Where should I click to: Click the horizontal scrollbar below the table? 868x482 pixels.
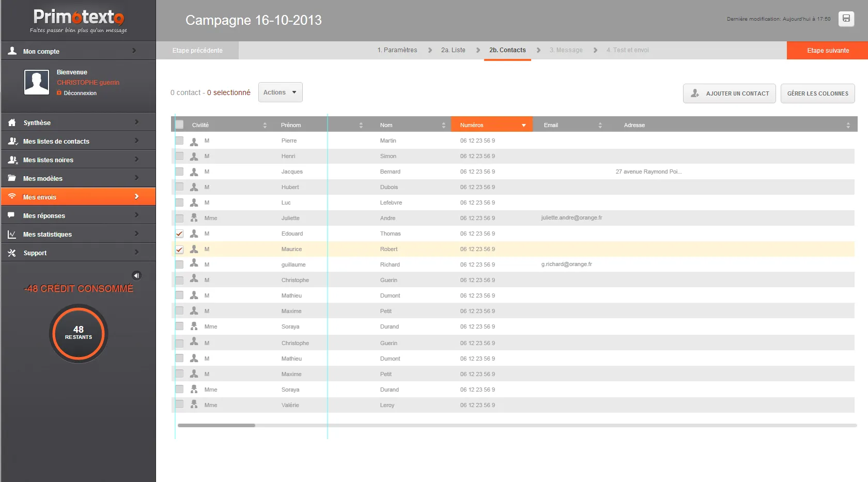click(x=216, y=425)
